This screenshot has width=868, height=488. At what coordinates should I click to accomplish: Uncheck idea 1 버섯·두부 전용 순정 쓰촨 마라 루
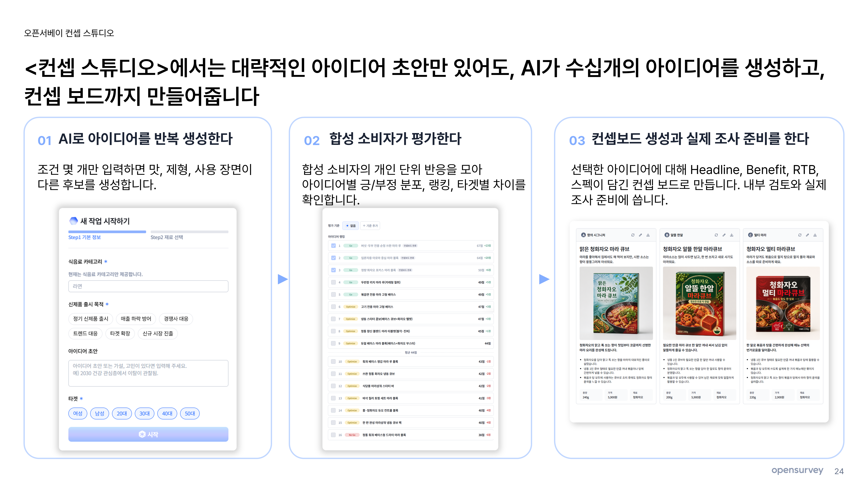point(333,246)
